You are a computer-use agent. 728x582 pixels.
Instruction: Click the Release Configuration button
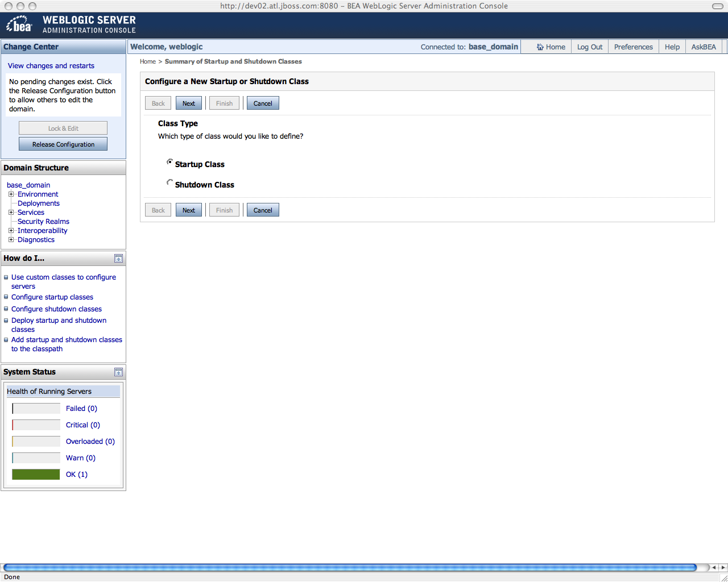(63, 144)
